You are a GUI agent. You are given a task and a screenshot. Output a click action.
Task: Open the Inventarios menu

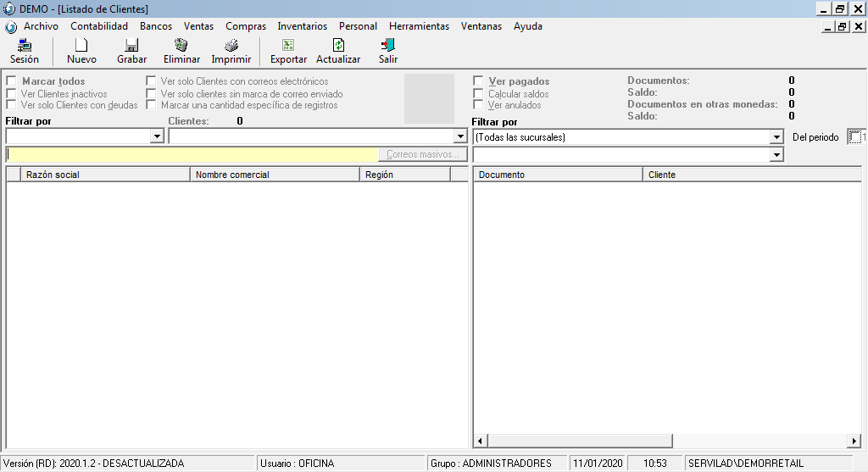[302, 26]
